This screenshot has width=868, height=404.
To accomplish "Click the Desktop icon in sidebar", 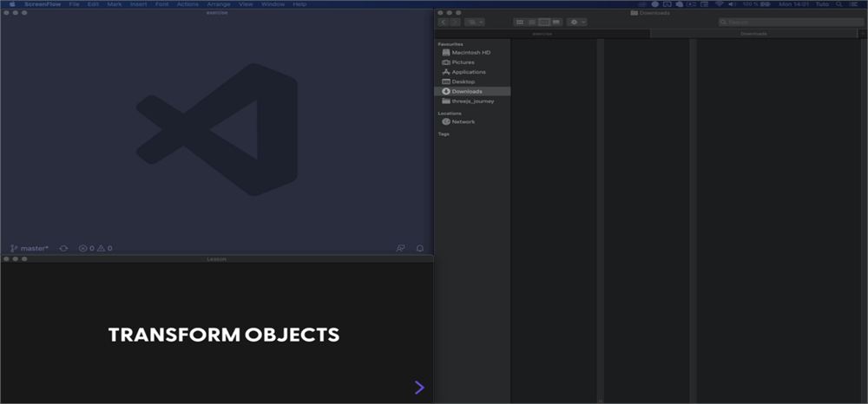I will [x=446, y=81].
